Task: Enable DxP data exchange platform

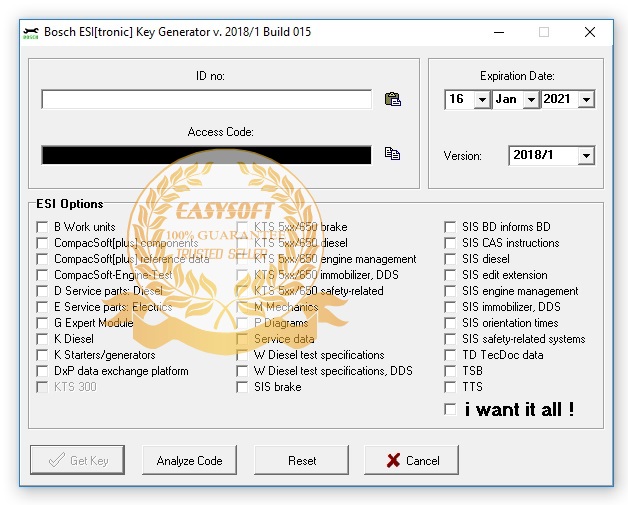Action: [x=42, y=371]
